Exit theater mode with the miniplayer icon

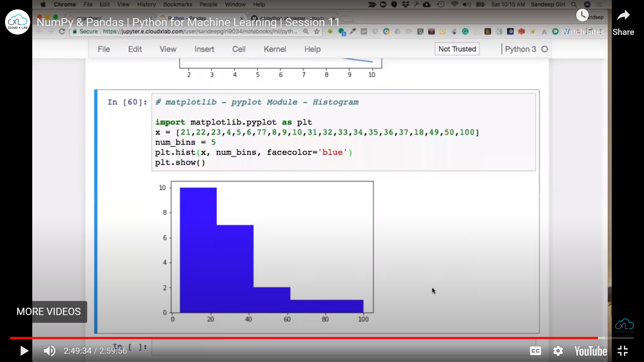(623, 351)
